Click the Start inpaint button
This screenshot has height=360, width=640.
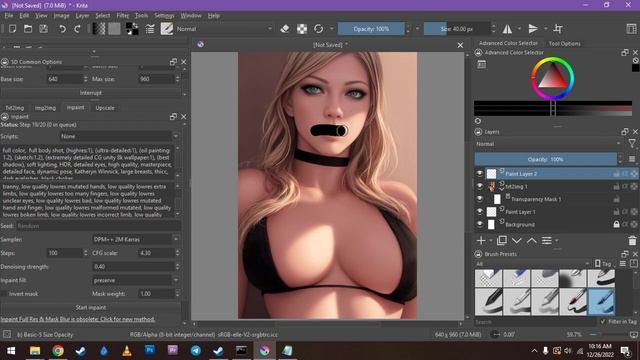click(91, 307)
